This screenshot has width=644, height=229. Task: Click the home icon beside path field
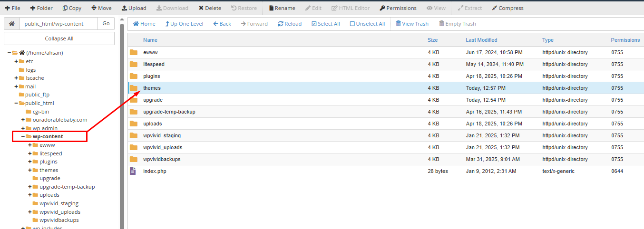(x=12, y=24)
